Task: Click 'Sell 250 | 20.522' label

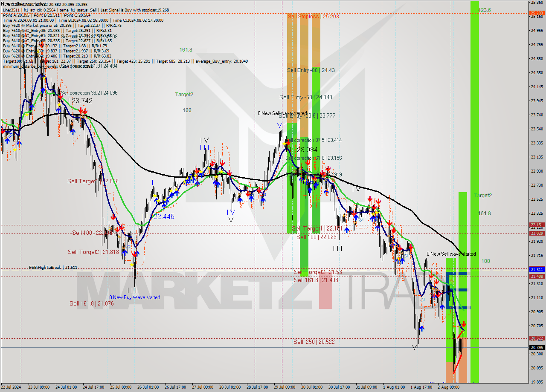Action: [x=314, y=342]
